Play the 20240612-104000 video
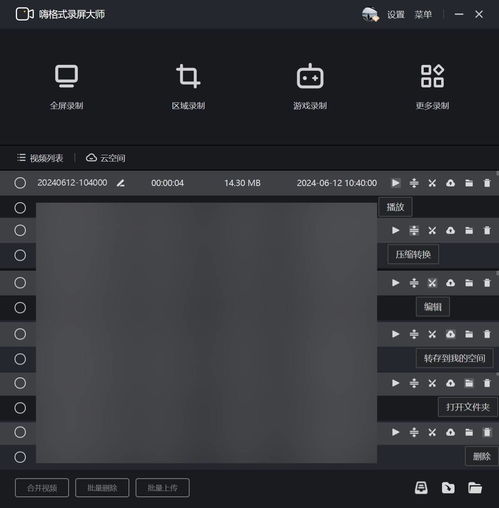 (x=396, y=183)
